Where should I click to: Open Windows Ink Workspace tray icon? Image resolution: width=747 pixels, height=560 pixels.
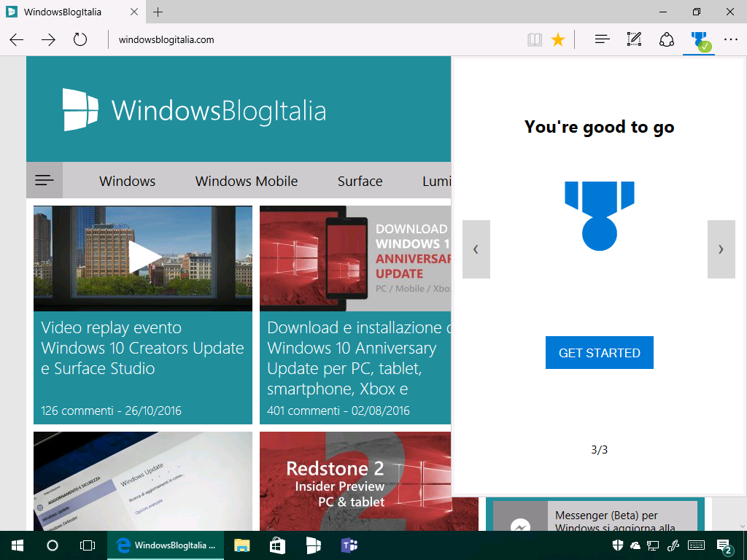click(673, 545)
